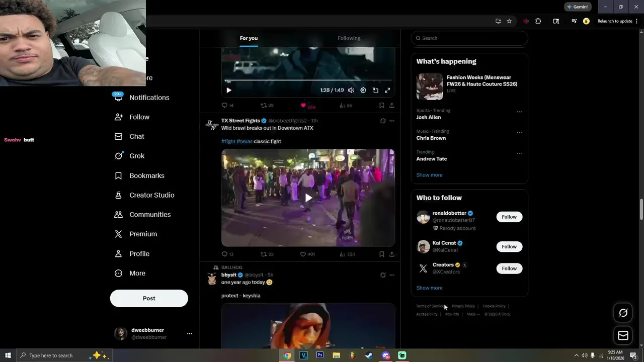Switch to the For you tab
This screenshot has height=362, width=644.
coord(249,38)
